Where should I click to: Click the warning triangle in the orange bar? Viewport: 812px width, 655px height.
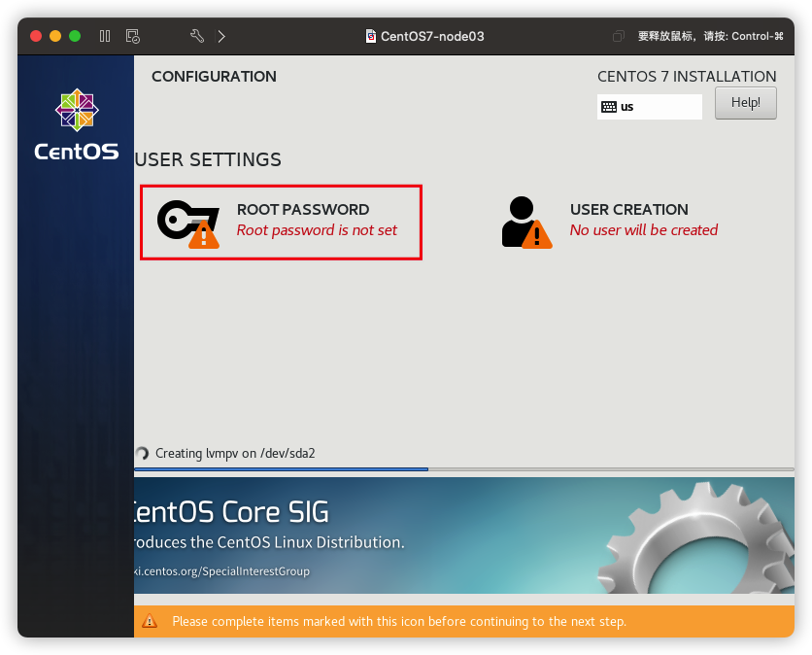click(150, 621)
